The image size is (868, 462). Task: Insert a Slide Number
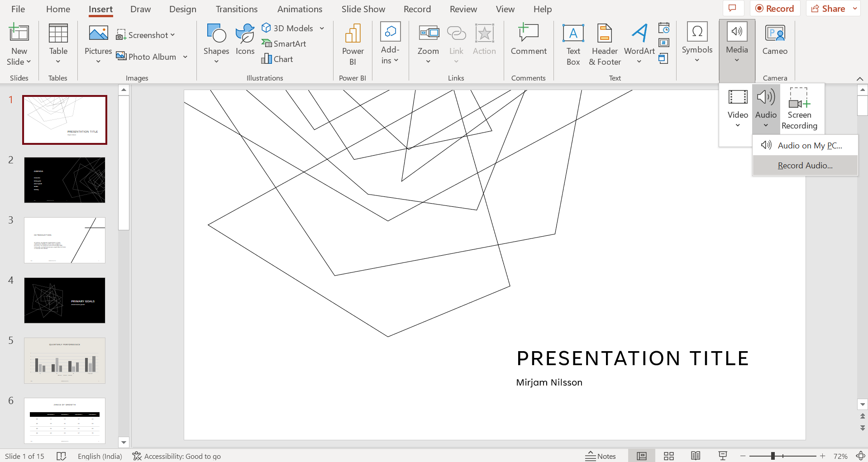coord(663,43)
